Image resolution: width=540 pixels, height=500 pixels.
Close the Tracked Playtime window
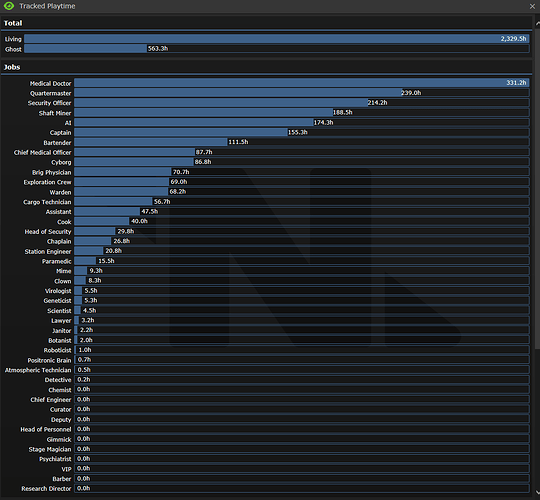532,6
